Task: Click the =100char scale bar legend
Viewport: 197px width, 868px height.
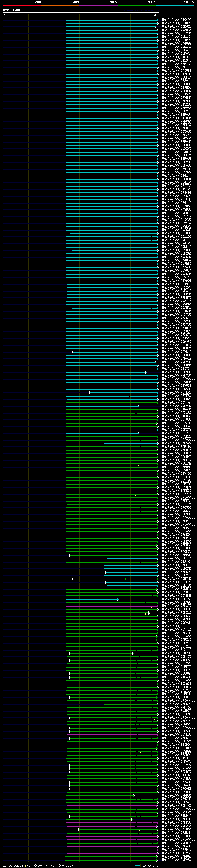Action: pyautogui.click(x=147, y=866)
